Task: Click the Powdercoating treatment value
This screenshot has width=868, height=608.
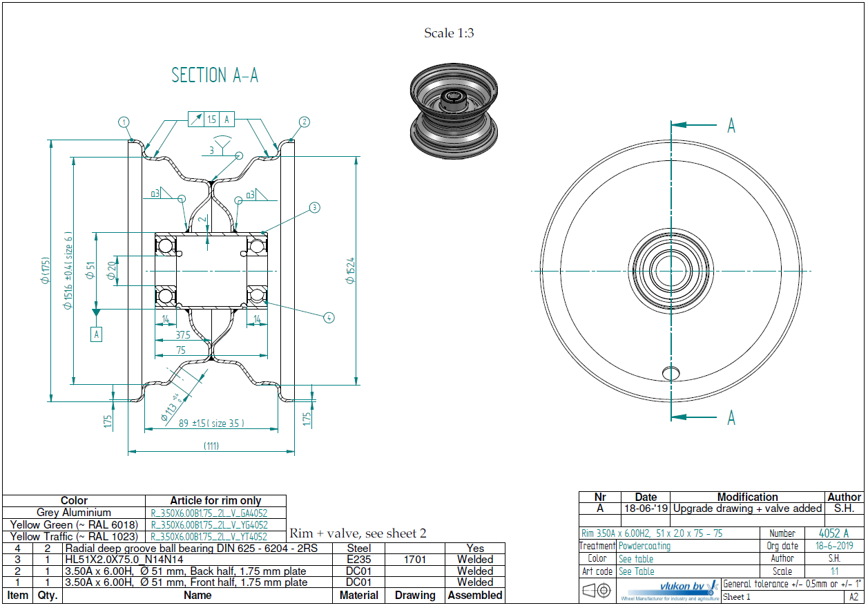Action: [x=644, y=546]
